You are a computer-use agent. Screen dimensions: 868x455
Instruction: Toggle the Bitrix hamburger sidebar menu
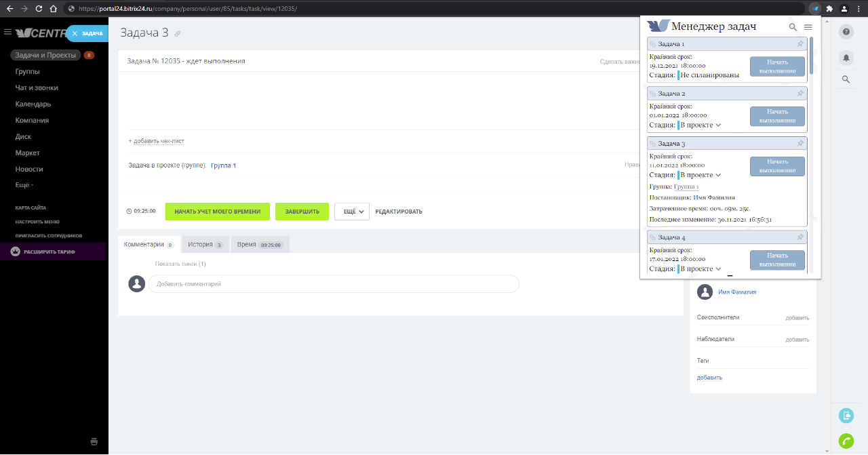7,32
